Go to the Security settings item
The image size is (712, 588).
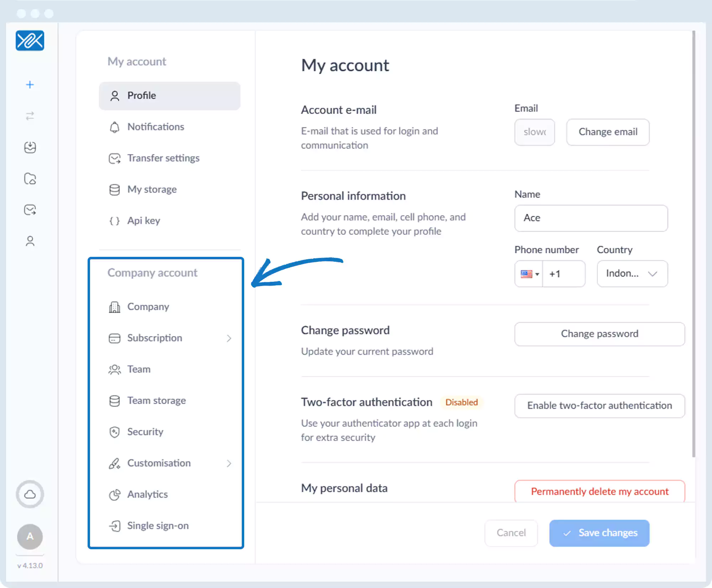[x=145, y=432]
